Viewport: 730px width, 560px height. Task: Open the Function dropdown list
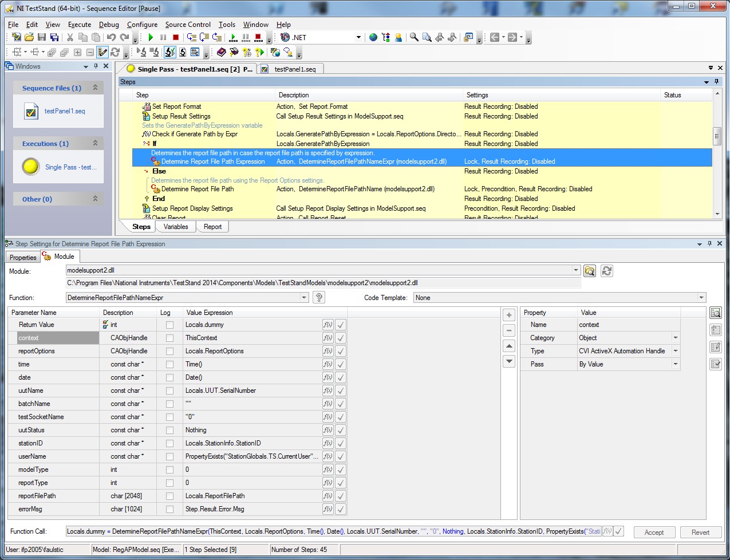[304, 298]
